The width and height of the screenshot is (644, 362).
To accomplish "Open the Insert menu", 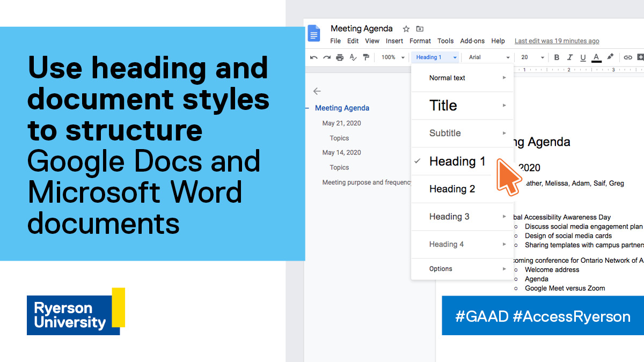I will tap(394, 41).
